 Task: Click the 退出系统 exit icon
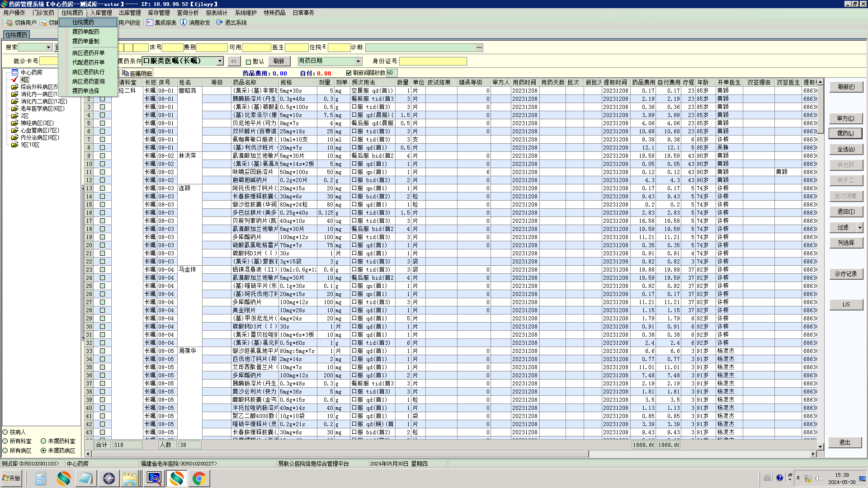pyautogui.click(x=219, y=23)
